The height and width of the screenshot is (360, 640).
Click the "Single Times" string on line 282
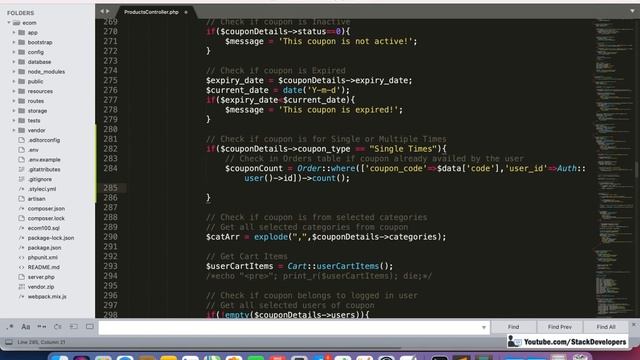(402, 149)
